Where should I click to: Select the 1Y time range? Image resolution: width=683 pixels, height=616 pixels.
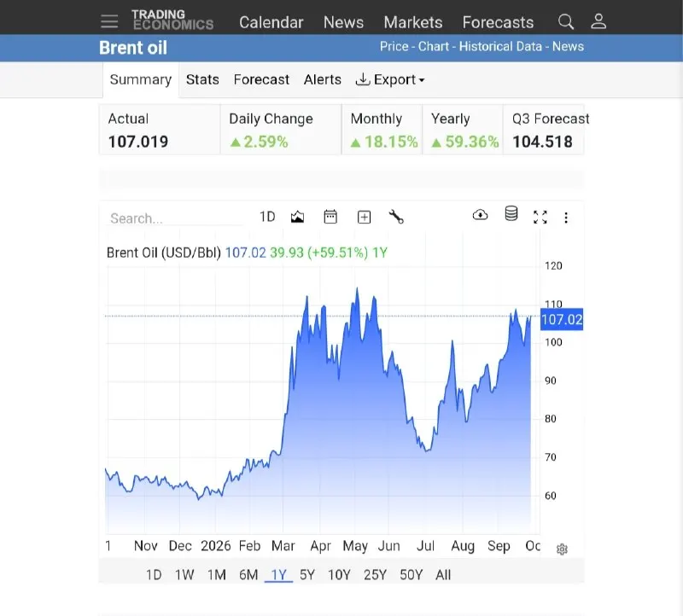[279, 575]
